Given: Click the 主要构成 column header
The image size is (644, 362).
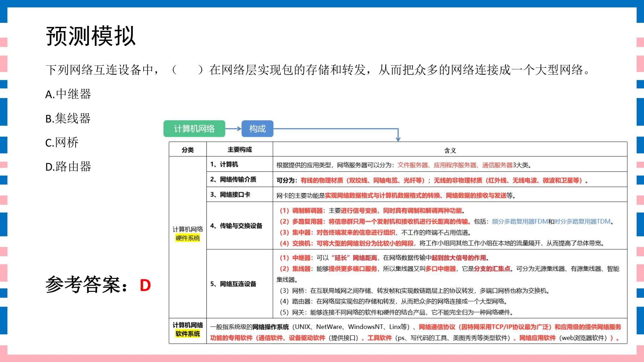Looking at the screenshot, I should [240, 150].
